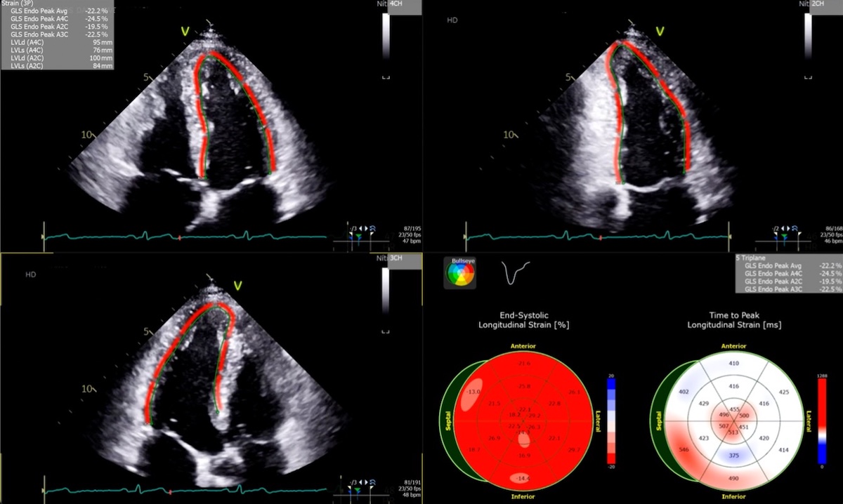This screenshot has height=504, width=843.
Task: Step to previous cycle in 4CH panel
Action: click(x=360, y=228)
